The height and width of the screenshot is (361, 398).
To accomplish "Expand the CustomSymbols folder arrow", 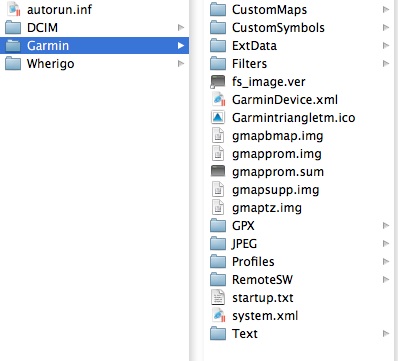I will (386, 27).
